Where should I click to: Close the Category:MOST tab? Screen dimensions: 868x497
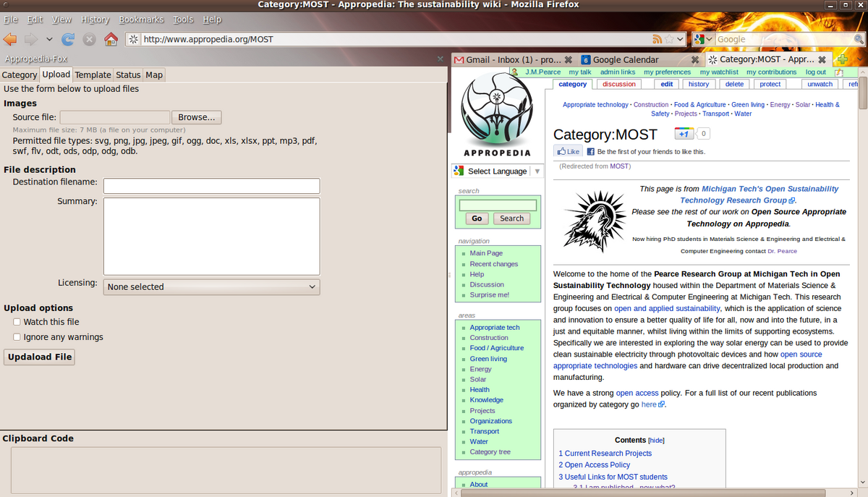point(822,59)
